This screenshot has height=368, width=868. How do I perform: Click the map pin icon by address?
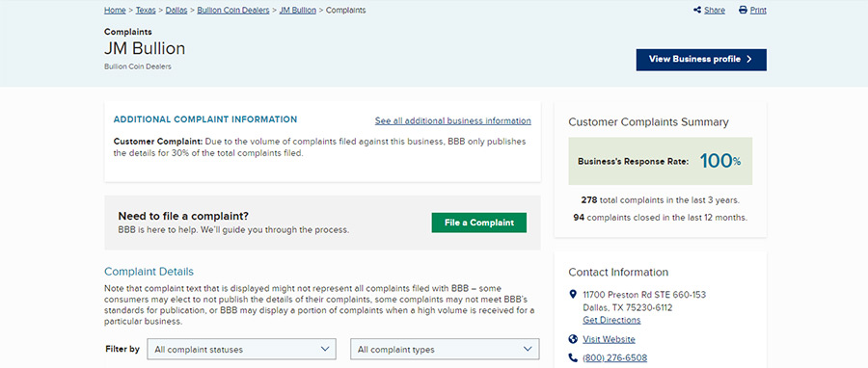tap(573, 295)
